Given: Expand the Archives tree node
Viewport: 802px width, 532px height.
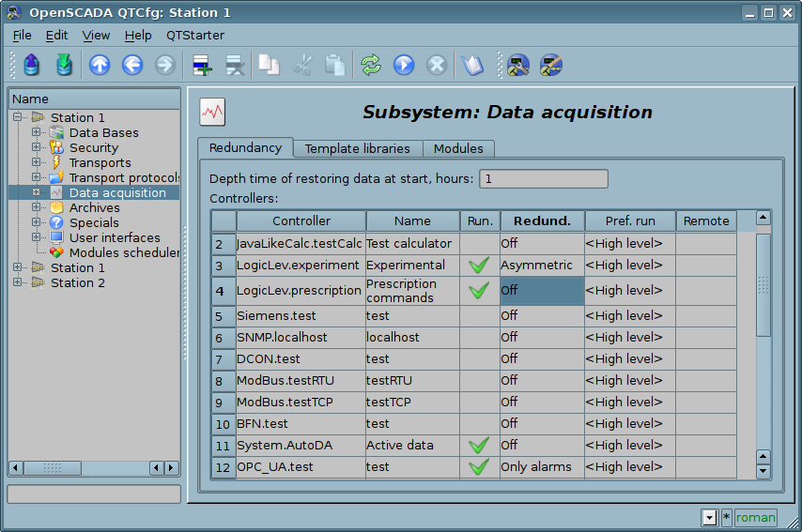Looking at the screenshot, I should (x=36, y=207).
